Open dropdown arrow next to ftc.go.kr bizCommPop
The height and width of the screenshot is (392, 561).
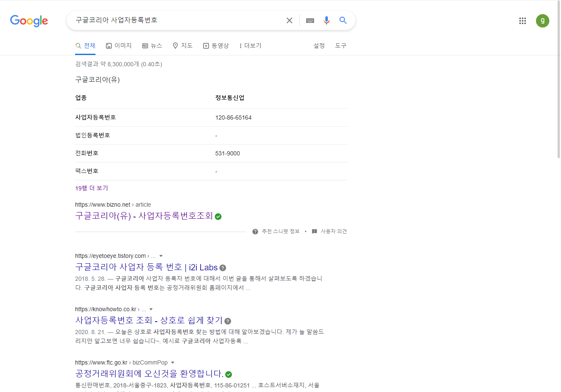pos(173,363)
